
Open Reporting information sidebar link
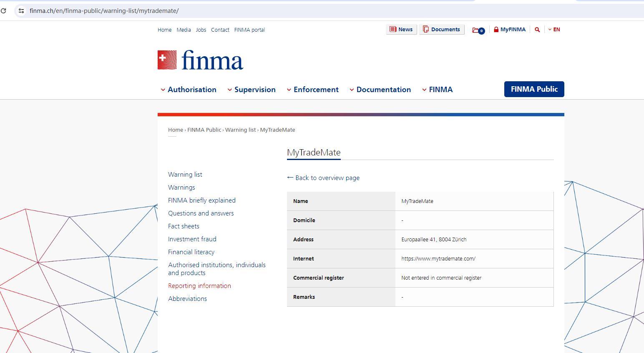199,286
